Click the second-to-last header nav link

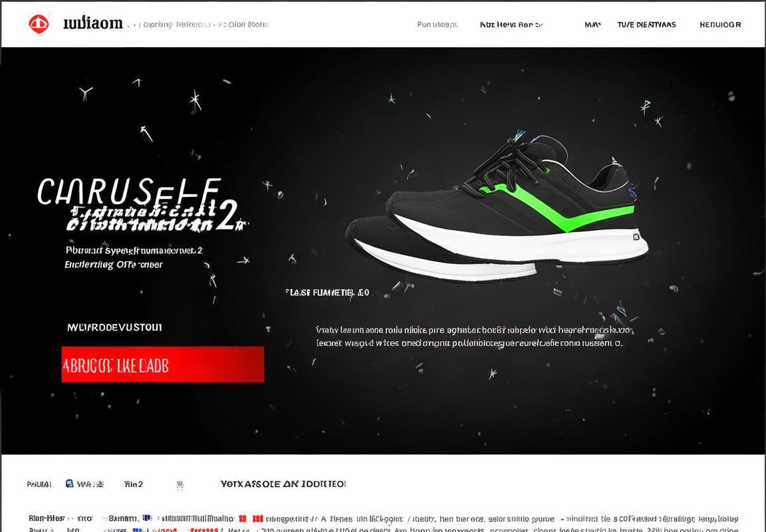point(646,25)
